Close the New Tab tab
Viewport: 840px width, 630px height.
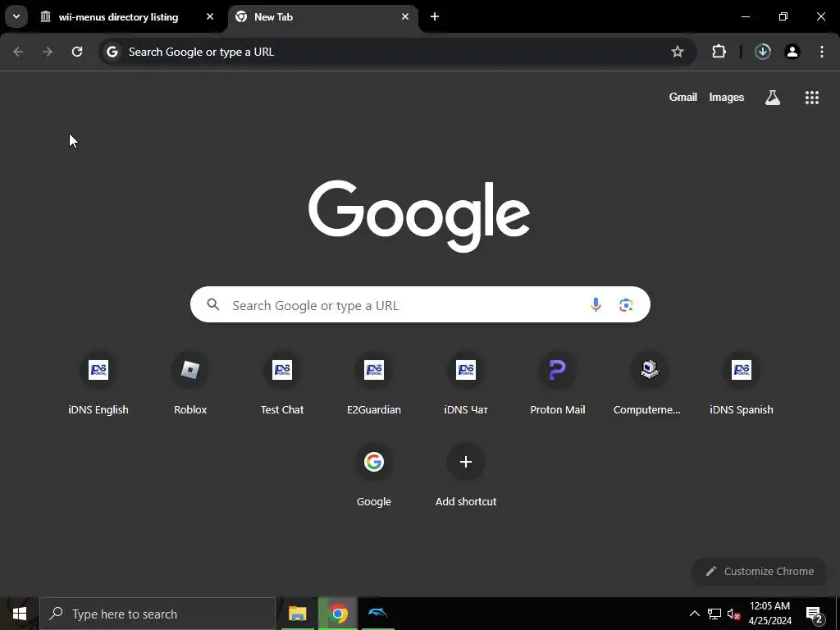[x=405, y=16]
